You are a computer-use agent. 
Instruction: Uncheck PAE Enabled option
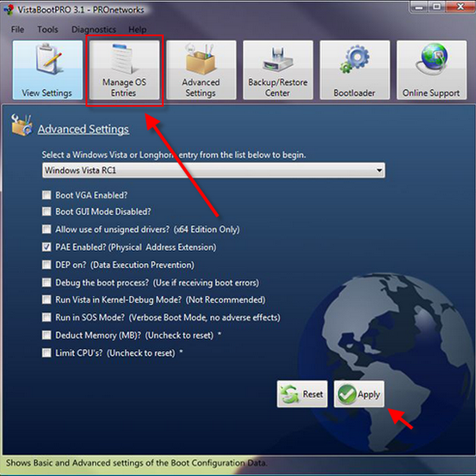click(46, 247)
